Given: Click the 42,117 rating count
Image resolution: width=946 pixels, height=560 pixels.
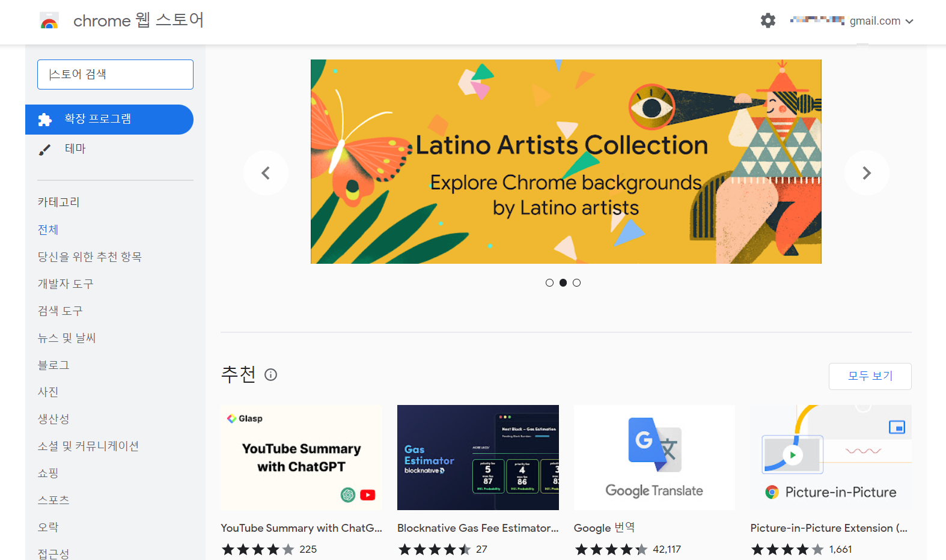Looking at the screenshot, I should point(667,549).
